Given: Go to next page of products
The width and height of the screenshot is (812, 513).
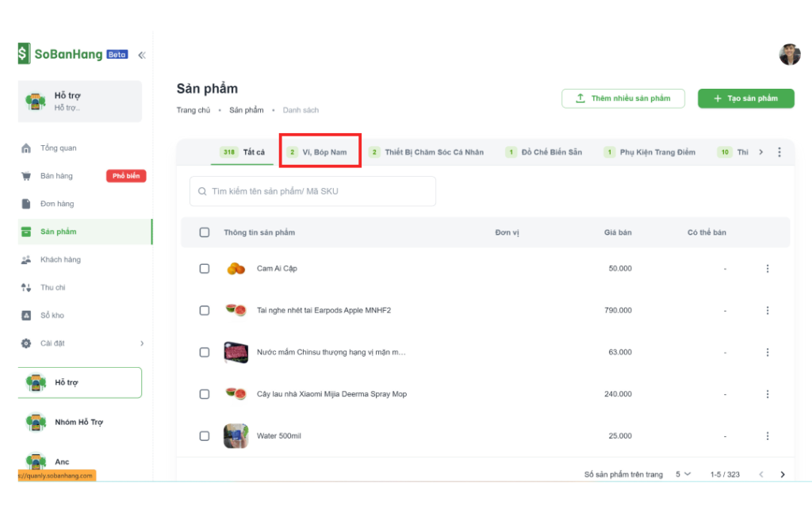Looking at the screenshot, I should [783, 474].
